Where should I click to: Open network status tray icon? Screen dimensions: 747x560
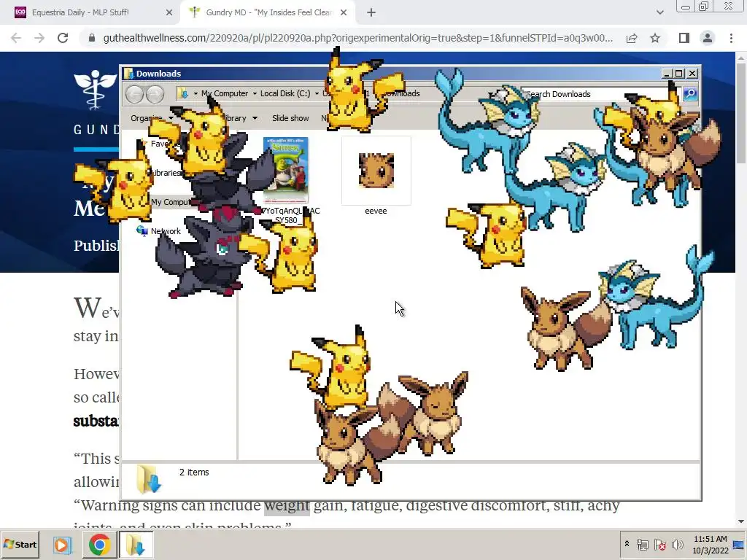click(x=643, y=545)
